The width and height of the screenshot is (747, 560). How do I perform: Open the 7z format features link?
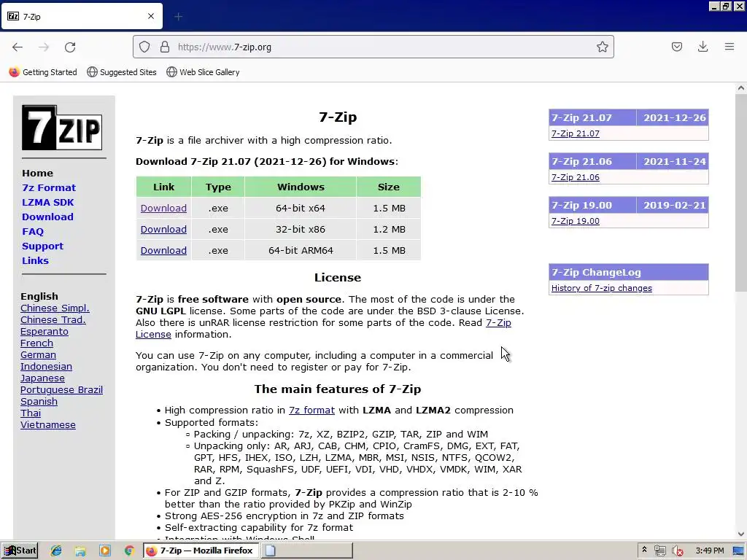coord(311,410)
